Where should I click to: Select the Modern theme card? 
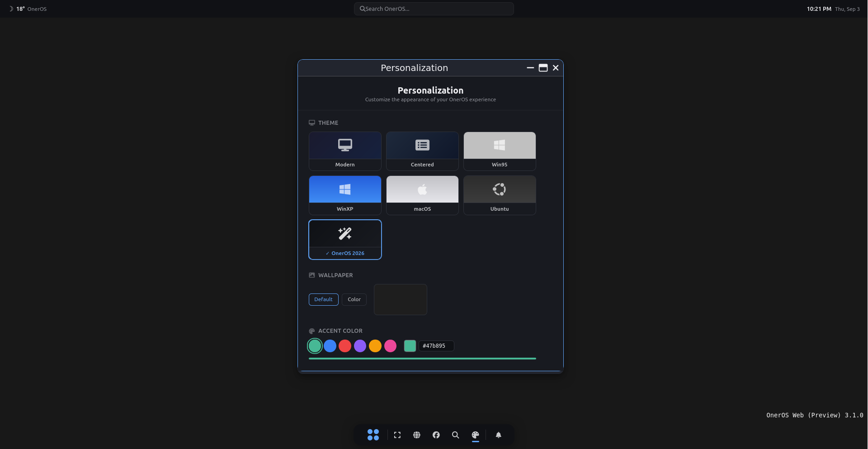[x=345, y=151]
